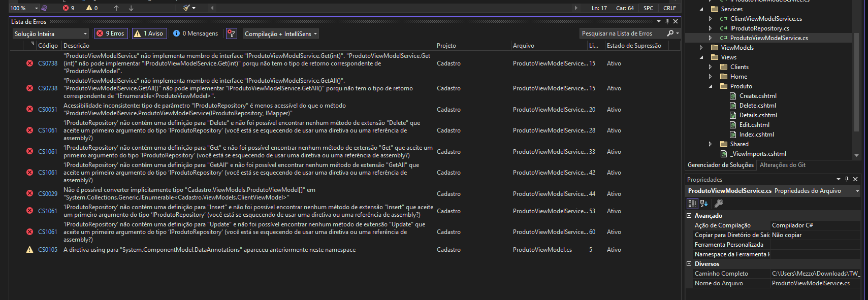
Task: Open the Compilação + IntelliSens dropdown
Action: pos(281,34)
